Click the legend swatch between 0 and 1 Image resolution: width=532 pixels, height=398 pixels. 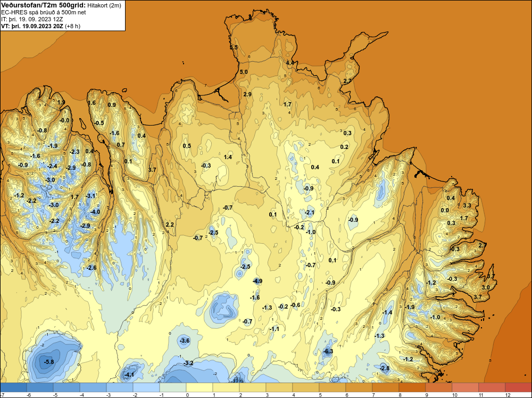click(x=199, y=387)
